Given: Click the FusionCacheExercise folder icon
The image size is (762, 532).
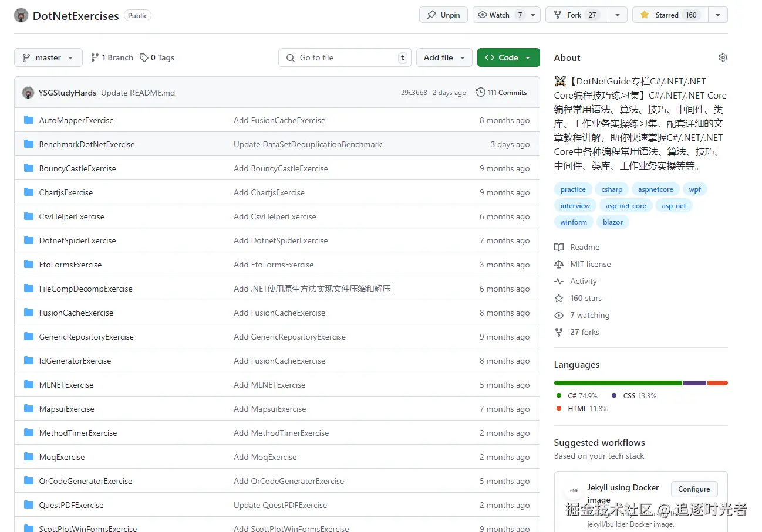Looking at the screenshot, I should click(29, 313).
